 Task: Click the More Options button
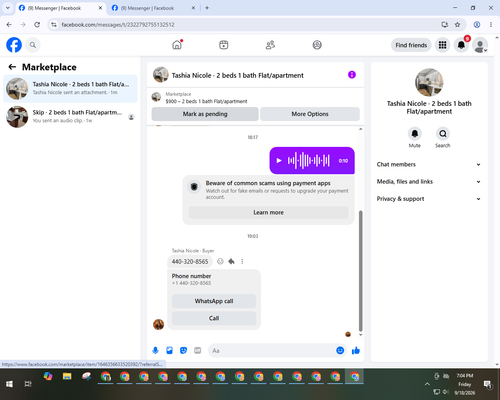pyautogui.click(x=310, y=114)
